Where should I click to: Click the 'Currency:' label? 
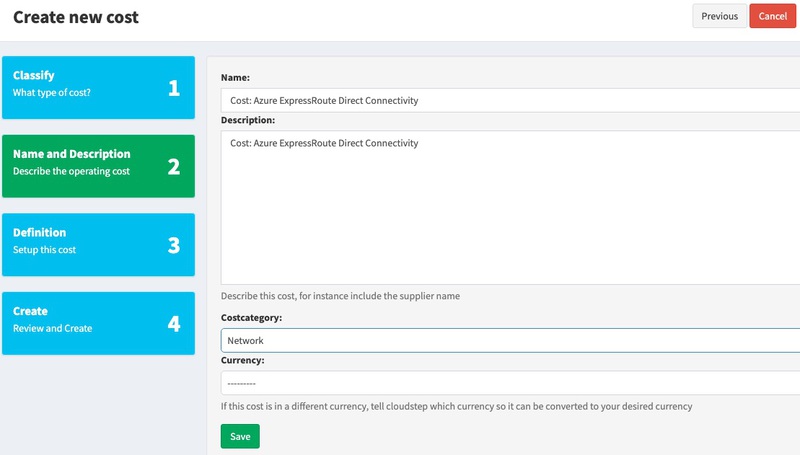tap(242, 360)
